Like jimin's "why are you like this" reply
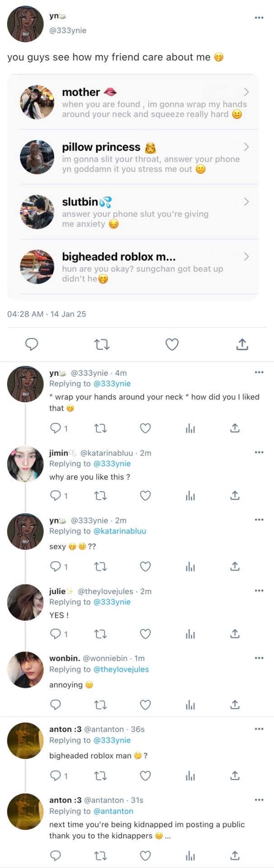Viewport: 274px width, 868px height. click(145, 496)
